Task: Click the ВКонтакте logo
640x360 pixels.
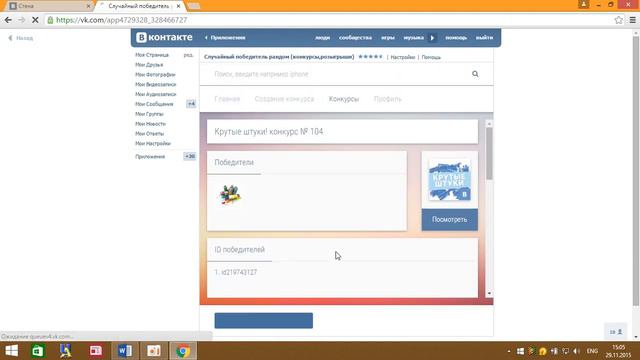Action: pos(164,37)
